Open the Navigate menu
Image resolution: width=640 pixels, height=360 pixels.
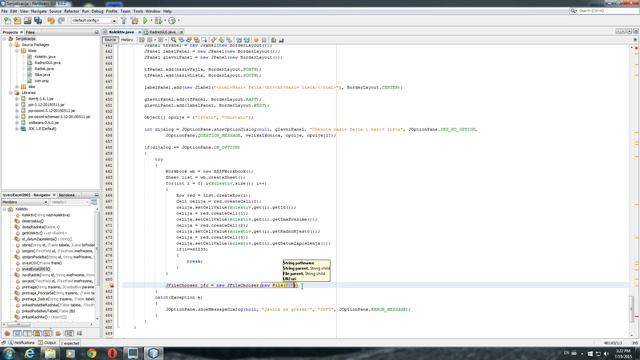click(39, 11)
